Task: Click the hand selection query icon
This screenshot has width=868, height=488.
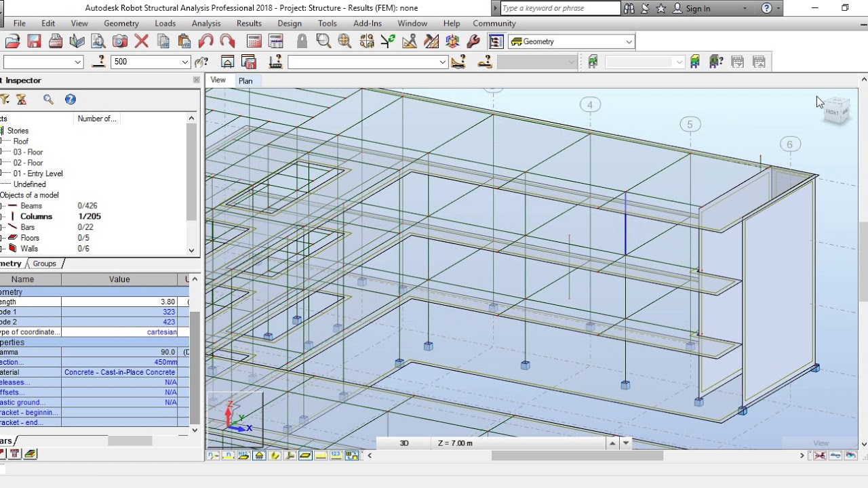Action: click(x=201, y=62)
